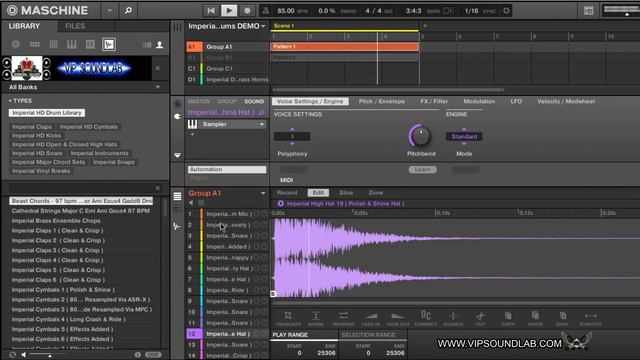640x360 pixels.
Task: Switch to the MASTER tab
Action: pos(198,101)
